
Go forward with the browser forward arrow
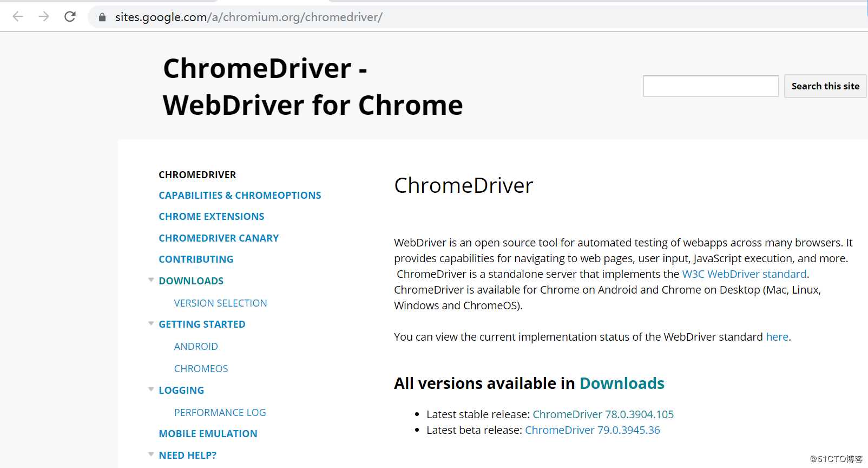44,17
